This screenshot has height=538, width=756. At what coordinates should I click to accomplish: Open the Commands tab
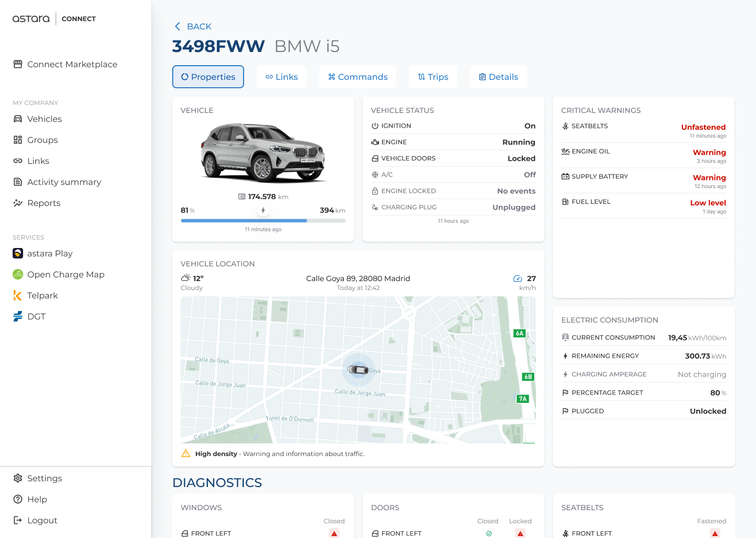point(358,77)
